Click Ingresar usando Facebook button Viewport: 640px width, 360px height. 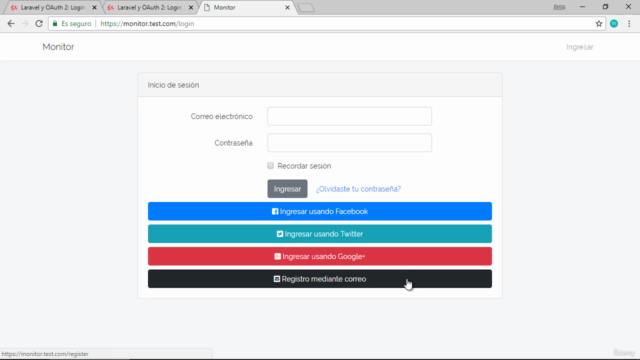320,211
